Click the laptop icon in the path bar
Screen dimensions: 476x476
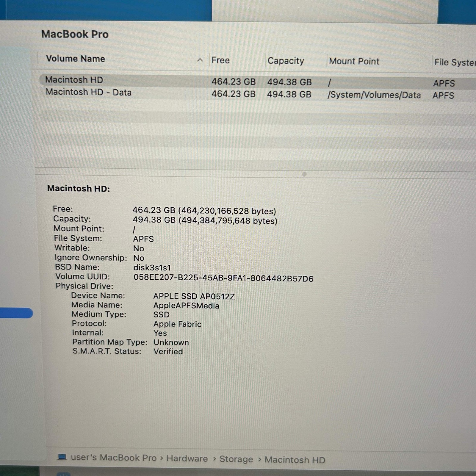[62, 457]
